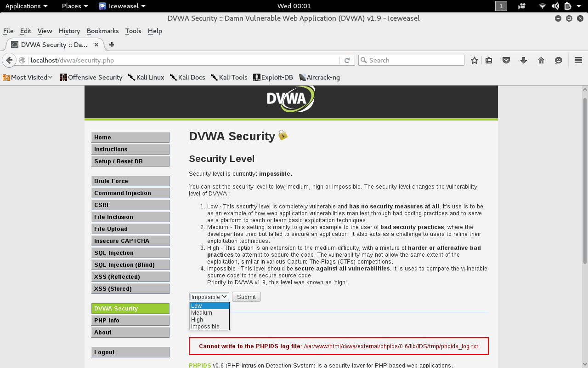This screenshot has width=588, height=368.
Task: Open the History menu
Action: (69, 31)
